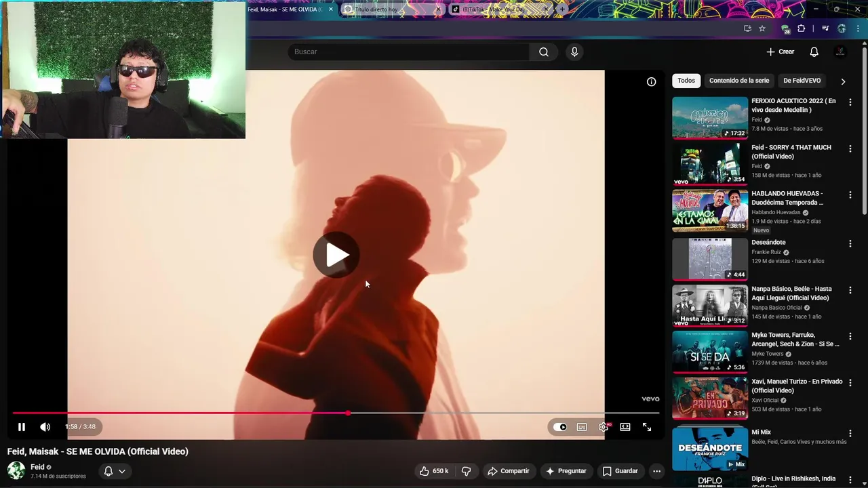Viewport: 868px width, 488px height.
Task: Click the Preguntar button
Action: 566,471
